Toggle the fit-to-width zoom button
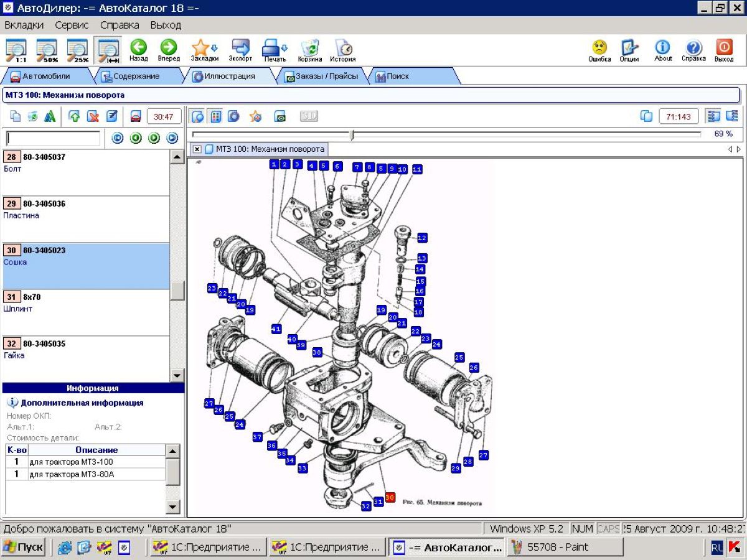The height and width of the screenshot is (560, 747). pos(108,51)
